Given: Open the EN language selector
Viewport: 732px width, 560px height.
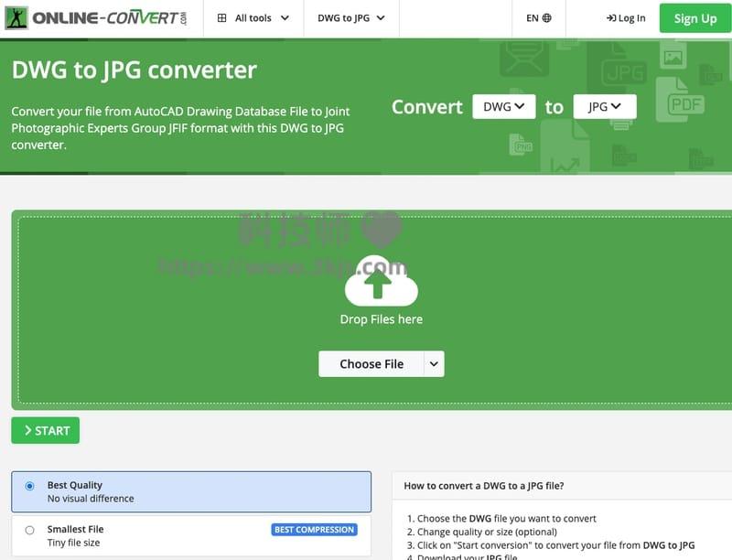Looking at the screenshot, I should coord(539,18).
